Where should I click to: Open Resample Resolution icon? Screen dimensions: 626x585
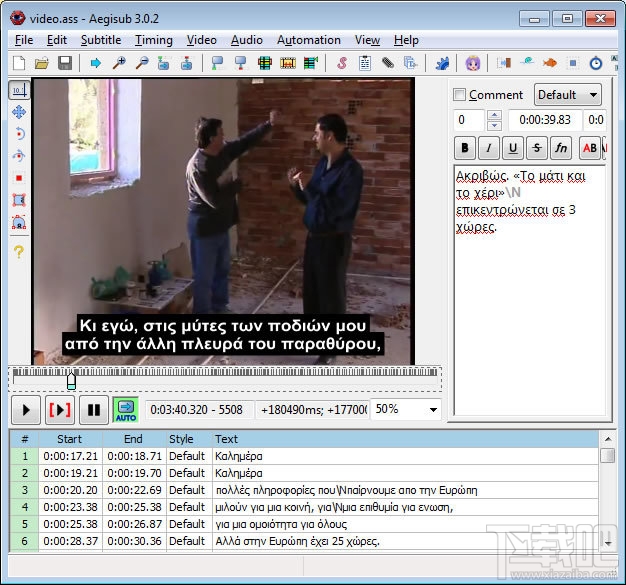(x=573, y=63)
